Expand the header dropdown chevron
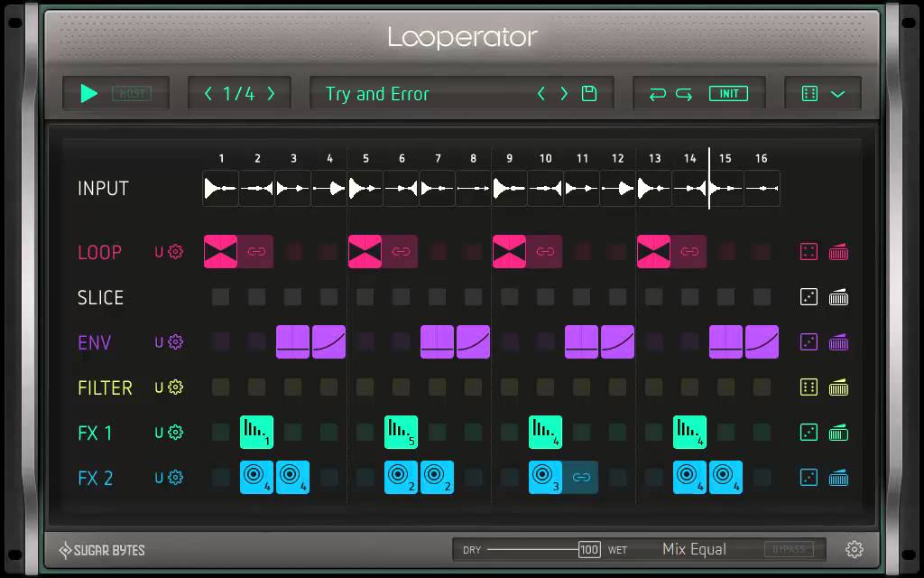 coord(838,94)
